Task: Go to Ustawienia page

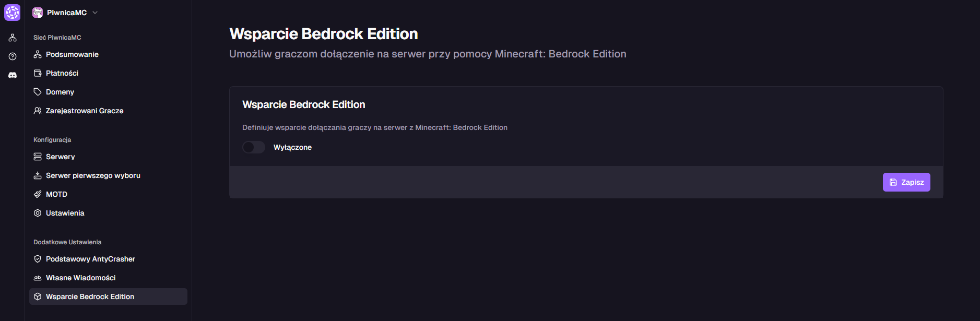Action: [x=108, y=213]
